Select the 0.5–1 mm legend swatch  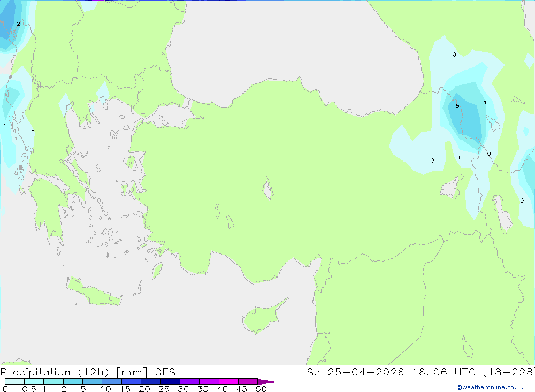click(x=34, y=381)
